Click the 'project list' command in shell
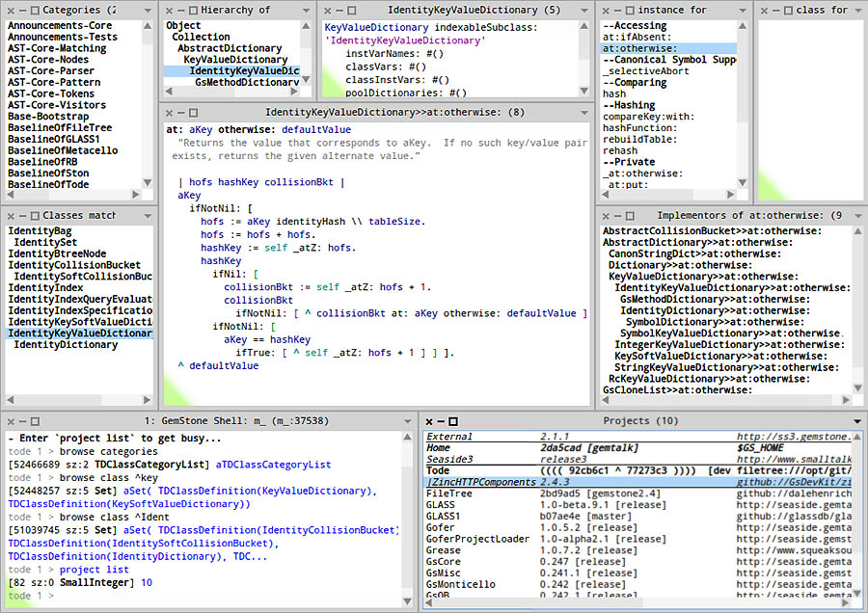This screenshot has height=613, width=868. tap(95, 570)
